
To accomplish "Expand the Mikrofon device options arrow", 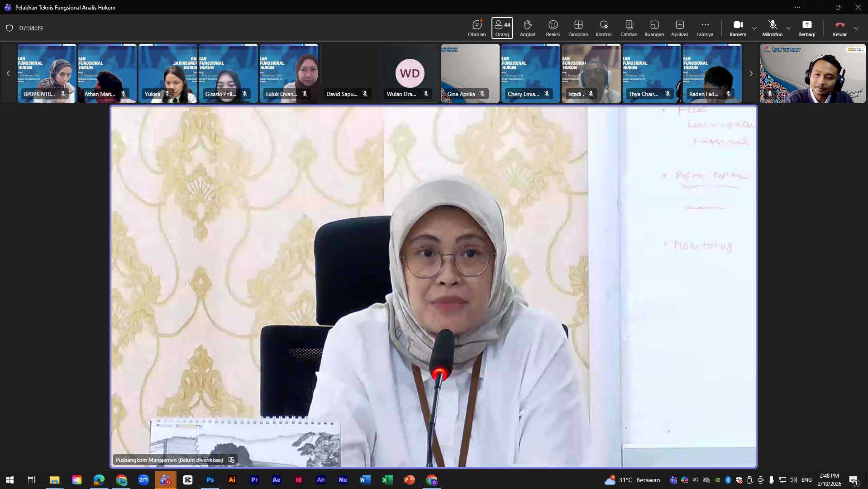I will pyautogui.click(x=789, y=28).
